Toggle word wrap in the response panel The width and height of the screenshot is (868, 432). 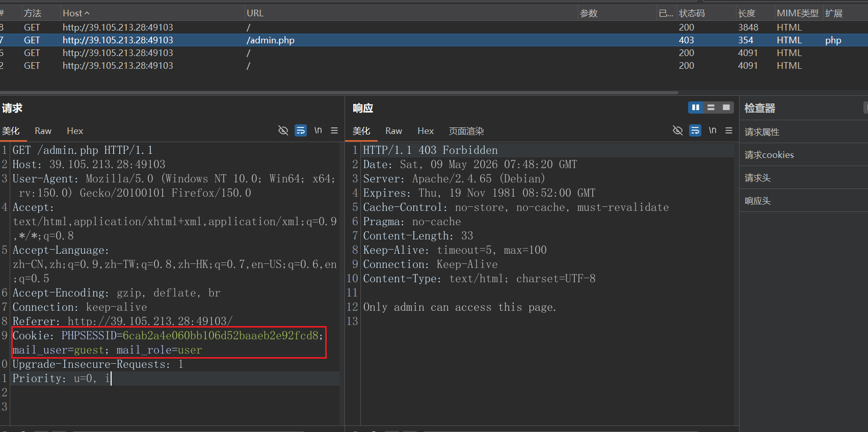click(x=695, y=130)
